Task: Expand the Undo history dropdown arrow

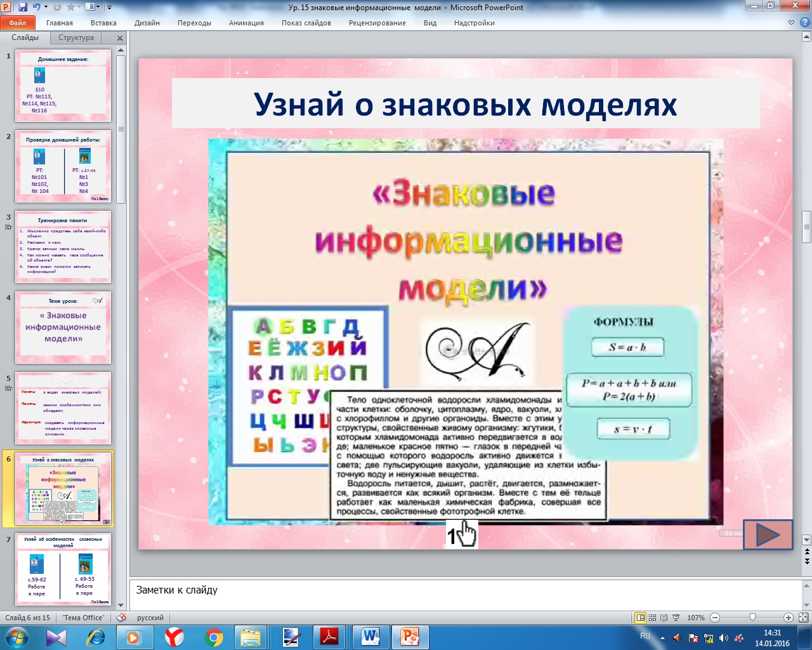Action: tap(46, 7)
